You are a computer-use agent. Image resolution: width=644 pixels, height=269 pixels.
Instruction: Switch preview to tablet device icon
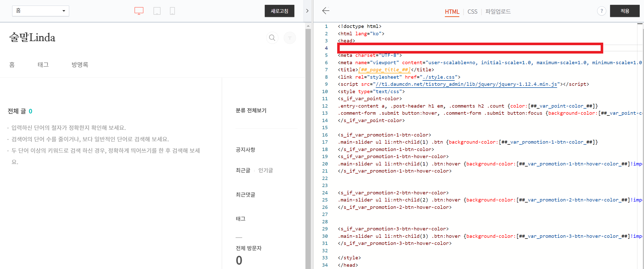point(157,11)
